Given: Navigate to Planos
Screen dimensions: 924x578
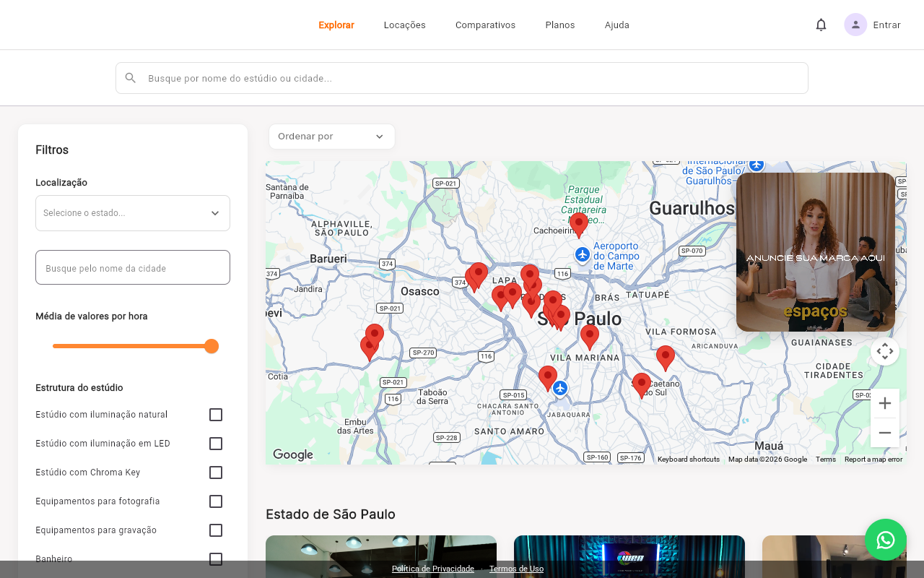Looking at the screenshot, I should click(x=560, y=25).
